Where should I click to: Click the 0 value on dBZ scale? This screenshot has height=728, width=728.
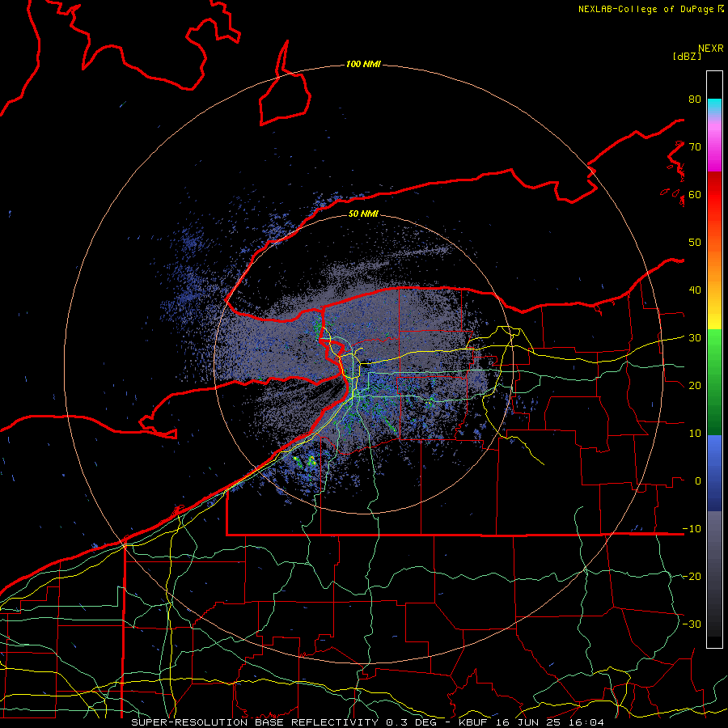[698, 481]
